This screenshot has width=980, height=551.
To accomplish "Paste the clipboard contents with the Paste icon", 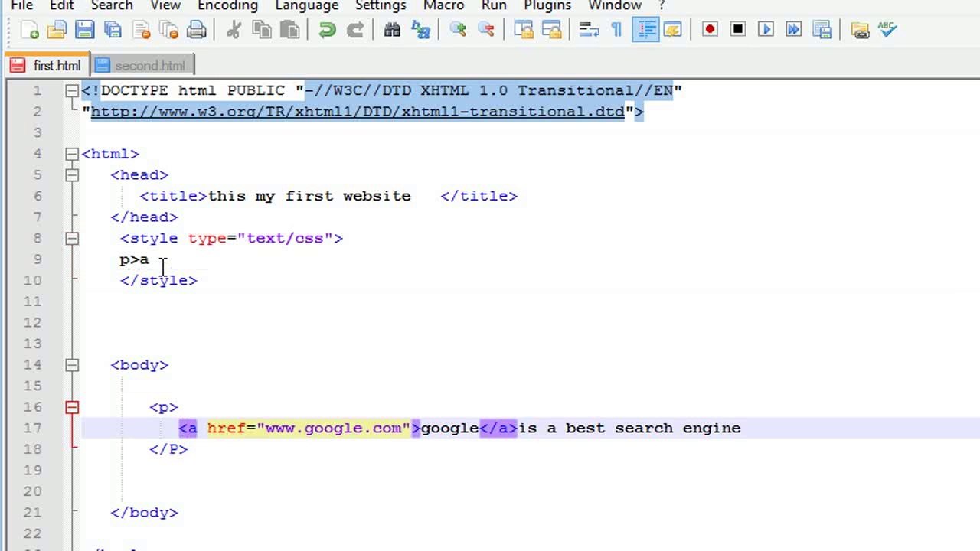I will coord(289,30).
